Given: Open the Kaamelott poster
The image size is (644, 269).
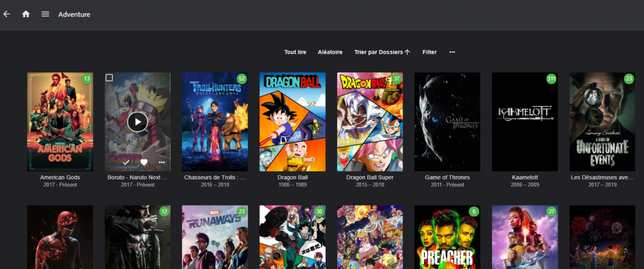Looking at the screenshot, I should (x=525, y=122).
